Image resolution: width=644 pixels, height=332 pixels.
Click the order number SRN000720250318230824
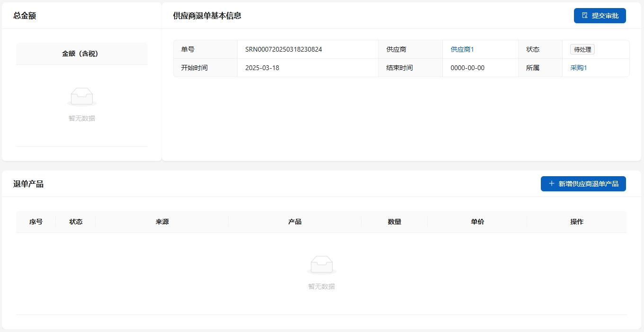pos(283,49)
